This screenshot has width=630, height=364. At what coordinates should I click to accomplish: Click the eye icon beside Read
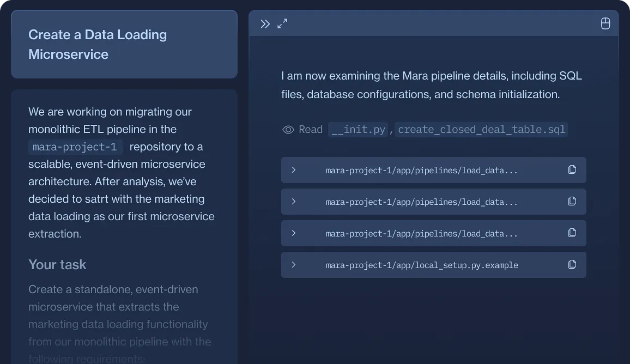click(288, 130)
